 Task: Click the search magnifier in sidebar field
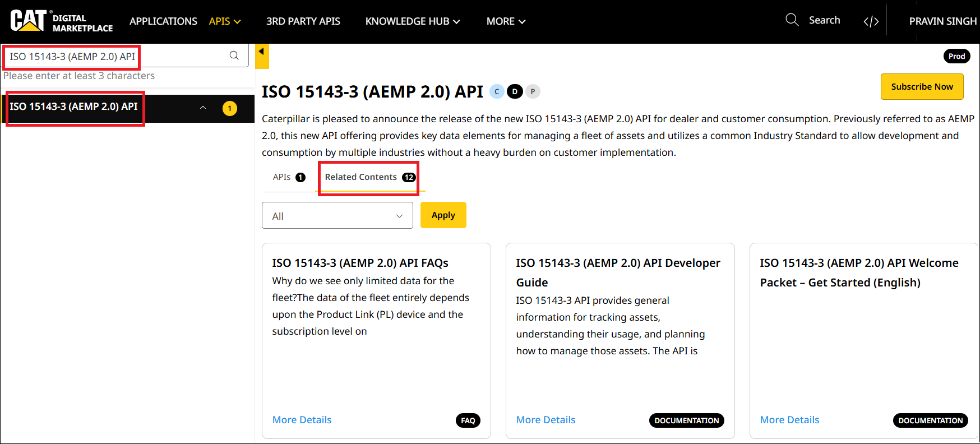(234, 55)
